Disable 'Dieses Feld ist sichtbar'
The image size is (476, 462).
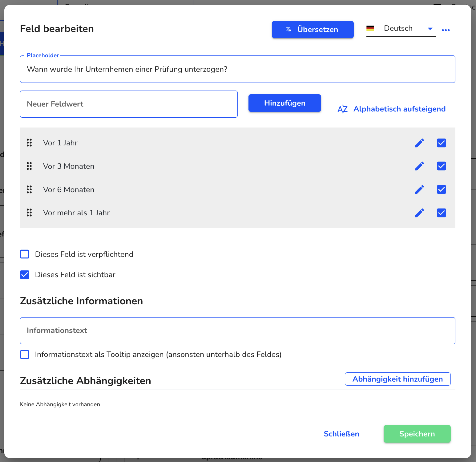[25, 274]
